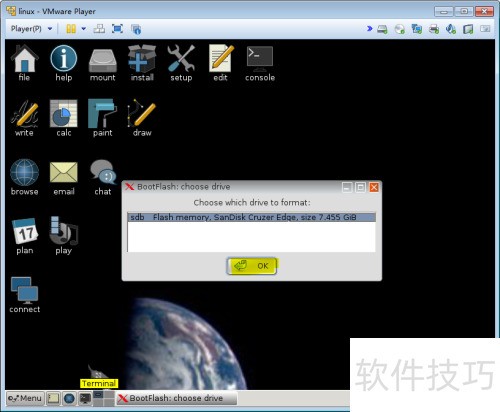Launch the console terminal desktop icon
Screen dimensions: 500x412
260,63
